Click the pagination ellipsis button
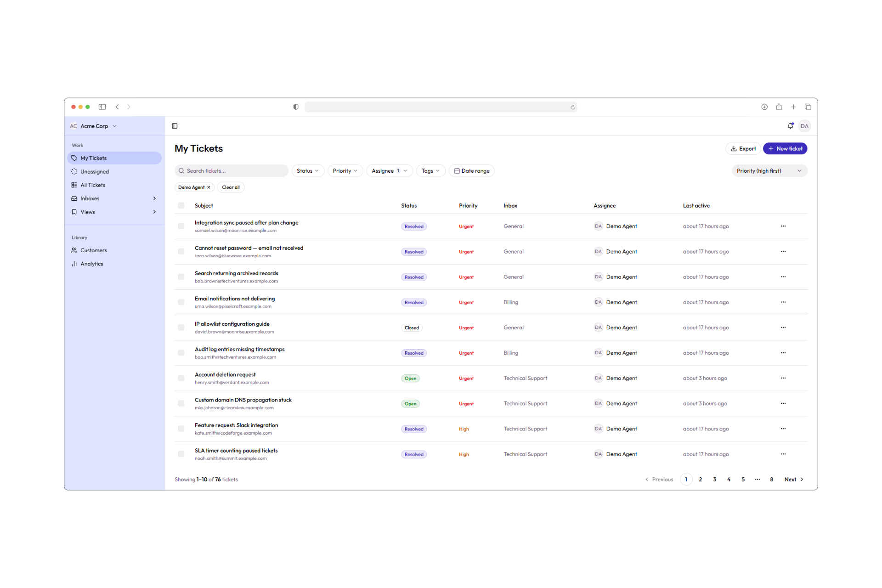882x588 pixels. (x=757, y=479)
